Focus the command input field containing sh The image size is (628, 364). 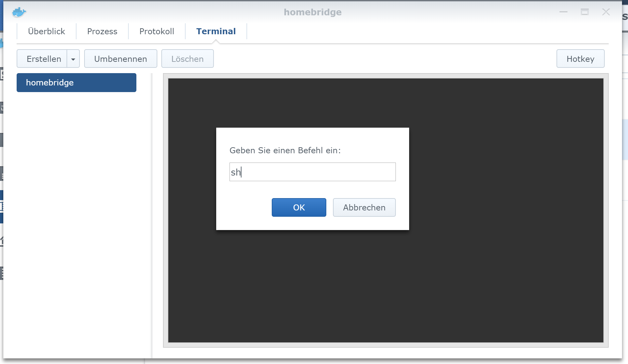click(x=312, y=172)
